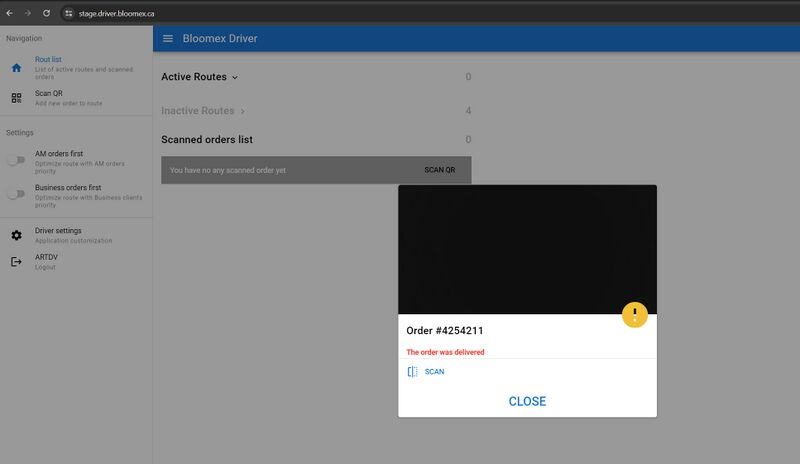Select the ARTDV Logout menu item
This screenshot has width=800, height=464.
click(x=76, y=262)
